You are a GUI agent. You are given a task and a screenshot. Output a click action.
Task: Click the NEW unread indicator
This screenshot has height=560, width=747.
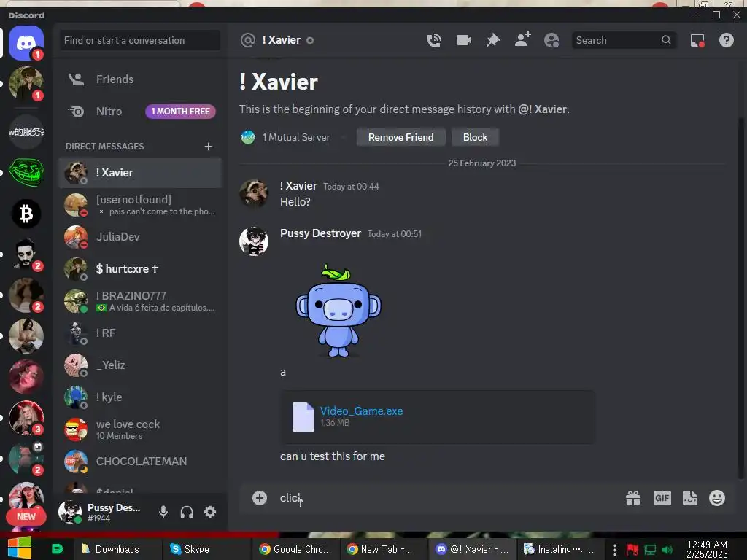pos(26,517)
